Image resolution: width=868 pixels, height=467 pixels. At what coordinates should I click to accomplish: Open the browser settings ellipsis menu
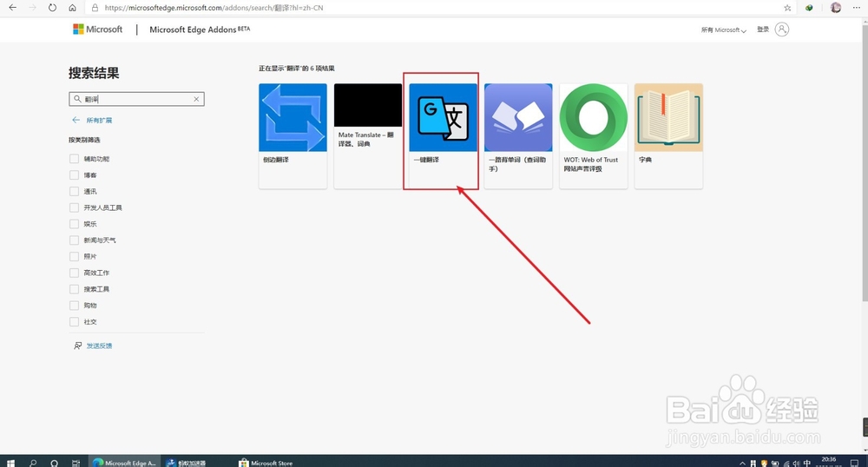pyautogui.click(x=857, y=8)
